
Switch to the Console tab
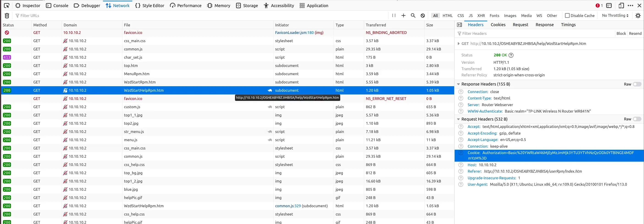pyautogui.click(x=57, y=6)
